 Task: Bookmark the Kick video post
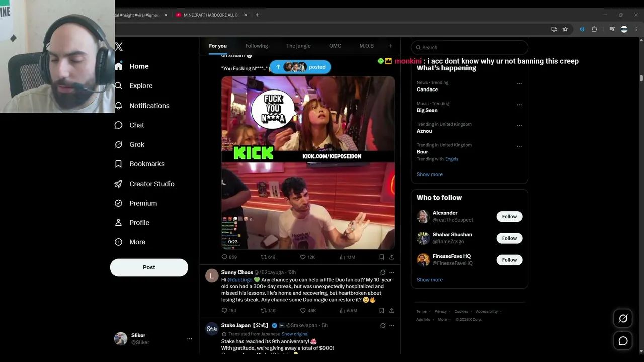coord(382,257)
